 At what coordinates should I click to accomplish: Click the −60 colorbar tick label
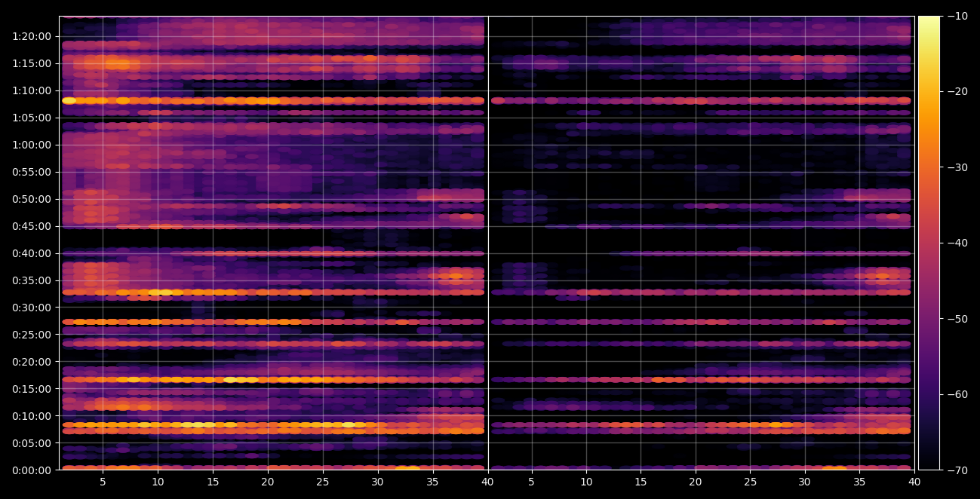pyautogui.click(x=957, y=394)
